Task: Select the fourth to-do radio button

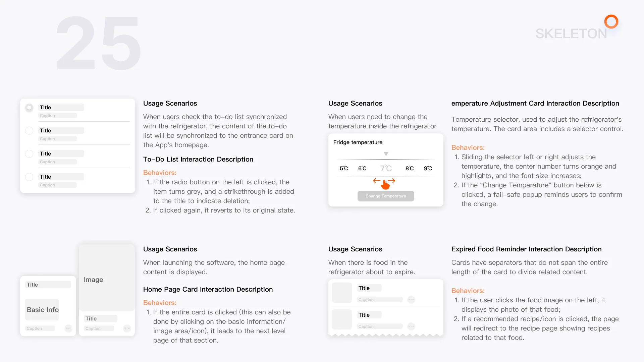Action: (x=29, y=177)
